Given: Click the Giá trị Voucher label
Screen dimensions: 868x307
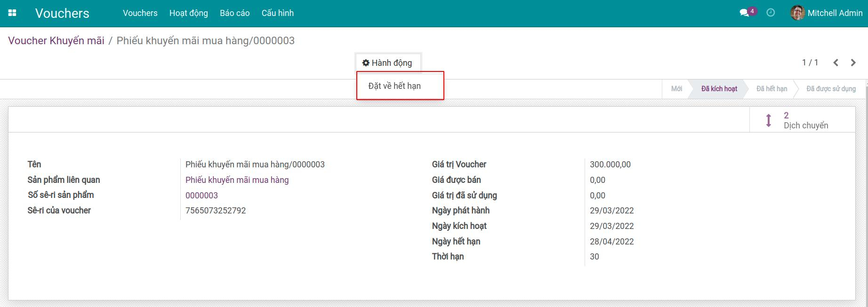Looking at the screenshot, I should click(x=459, y=165).
